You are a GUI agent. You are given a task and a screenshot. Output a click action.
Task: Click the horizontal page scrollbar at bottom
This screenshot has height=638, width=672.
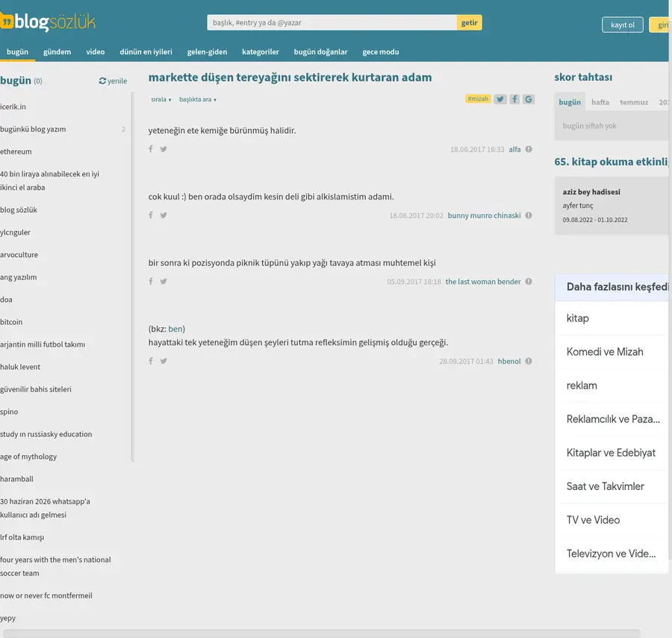coord(321,634)
